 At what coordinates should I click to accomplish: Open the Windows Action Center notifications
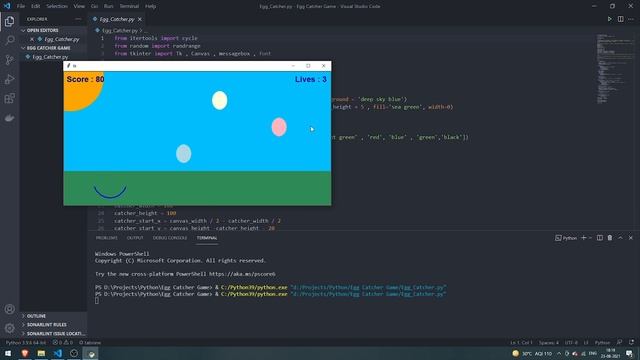click(x=629, y=353)
